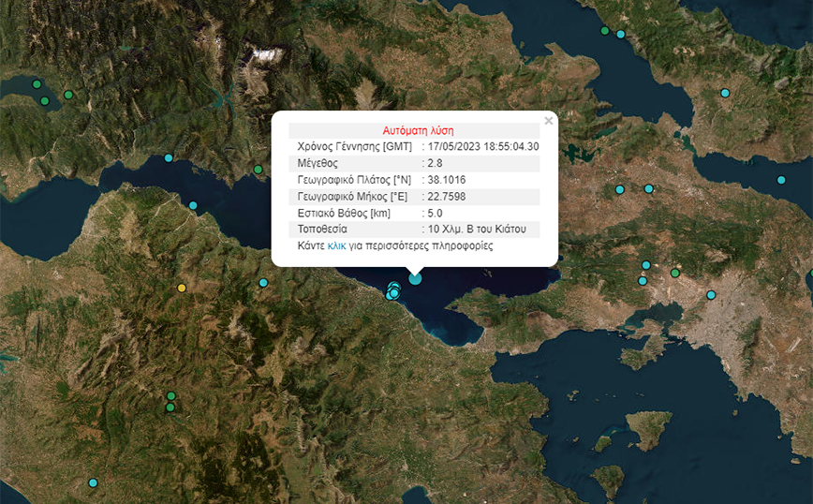Select the yellow earthquake marker

point(182,288)
